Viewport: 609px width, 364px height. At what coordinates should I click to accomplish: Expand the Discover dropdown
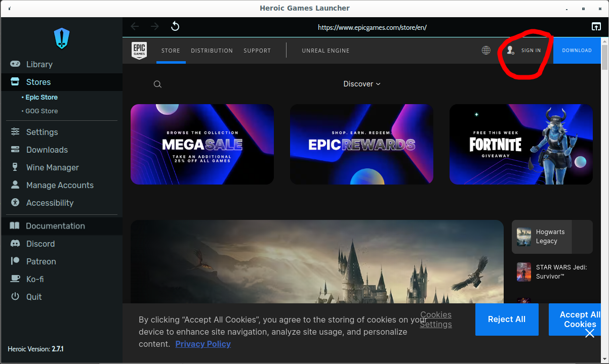point(361,84)
